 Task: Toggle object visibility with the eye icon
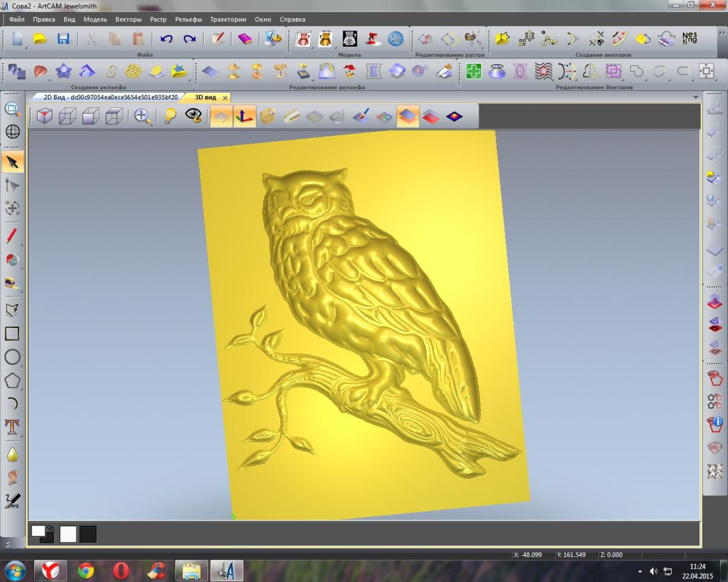point(194,116)
